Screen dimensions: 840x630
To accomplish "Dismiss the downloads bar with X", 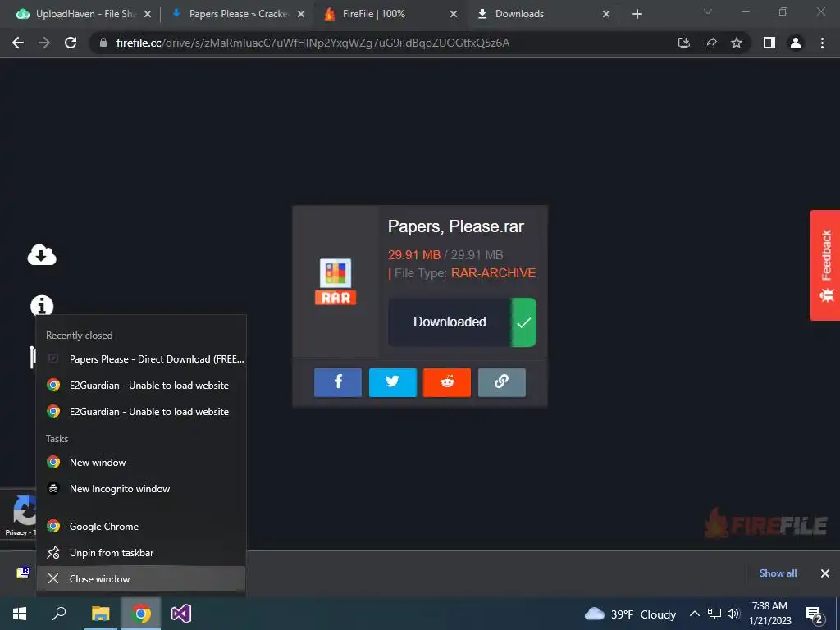I will point(825,573).
